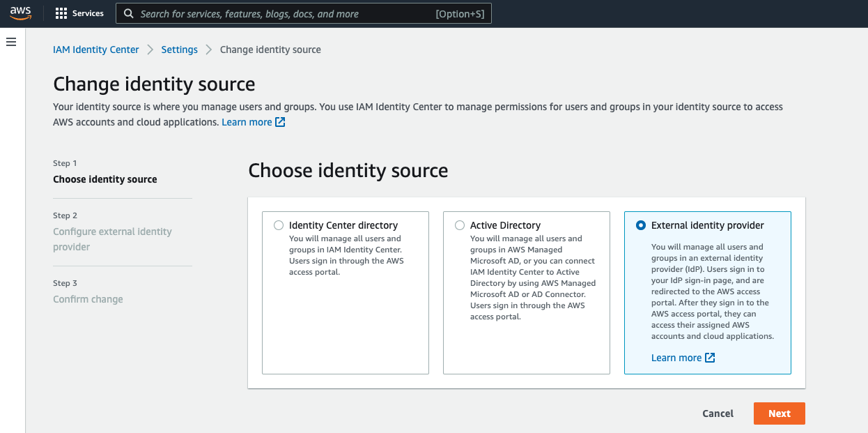Select Identity Center directory radio button

click(x=279, y=225)
